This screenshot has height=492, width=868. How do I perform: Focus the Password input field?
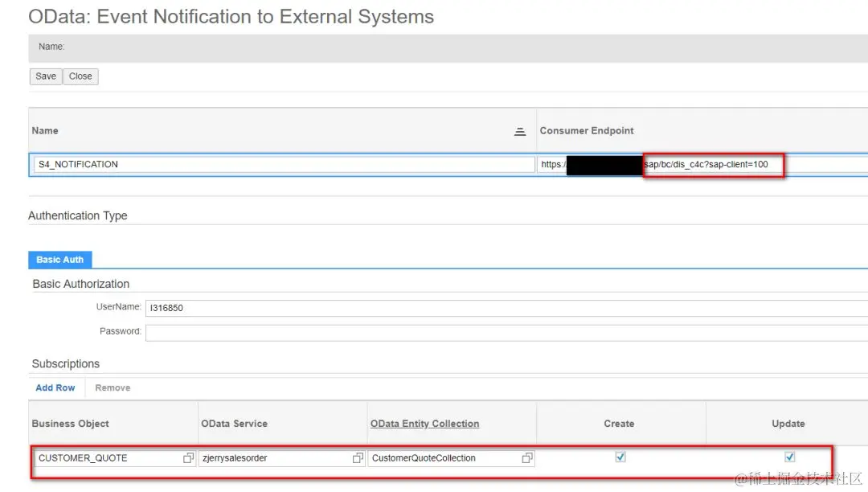pos(506,332)
